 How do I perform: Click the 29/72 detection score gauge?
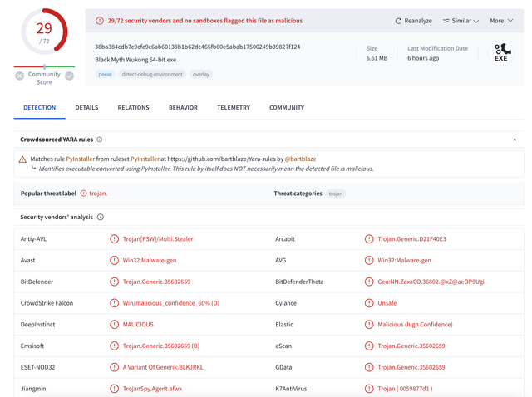44,32
